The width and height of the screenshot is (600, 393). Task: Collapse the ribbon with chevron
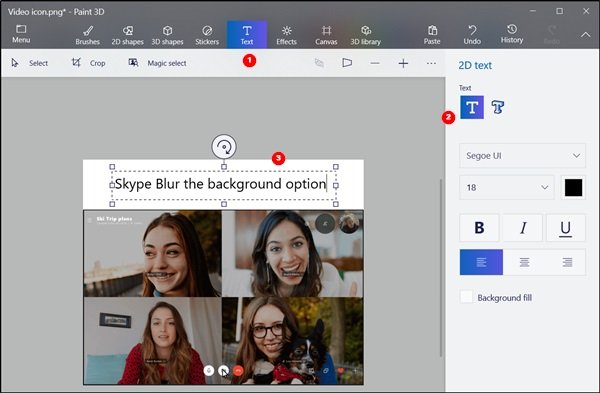pyautogui.click(x=586, y=35)
